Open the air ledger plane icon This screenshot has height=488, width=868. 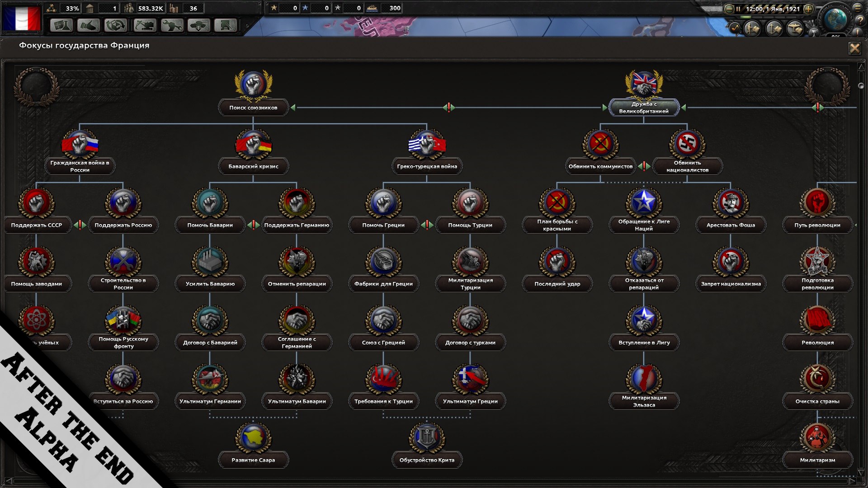coord(796,28)
